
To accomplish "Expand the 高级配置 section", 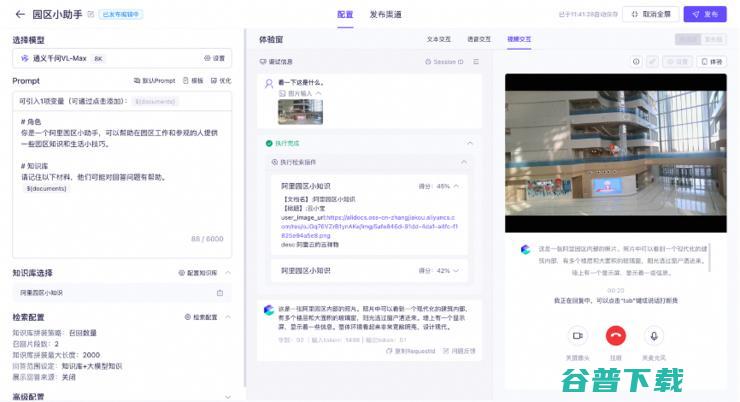I will (228, 397).
